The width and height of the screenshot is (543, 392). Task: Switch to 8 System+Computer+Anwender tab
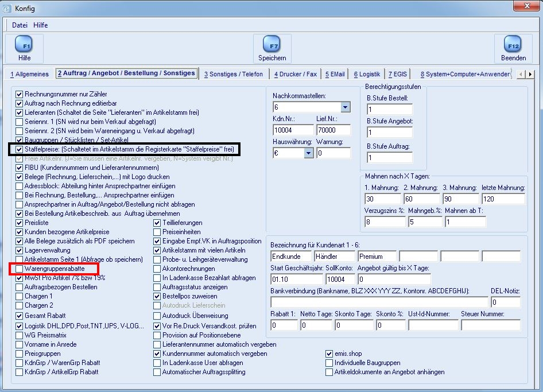point(465,74)
